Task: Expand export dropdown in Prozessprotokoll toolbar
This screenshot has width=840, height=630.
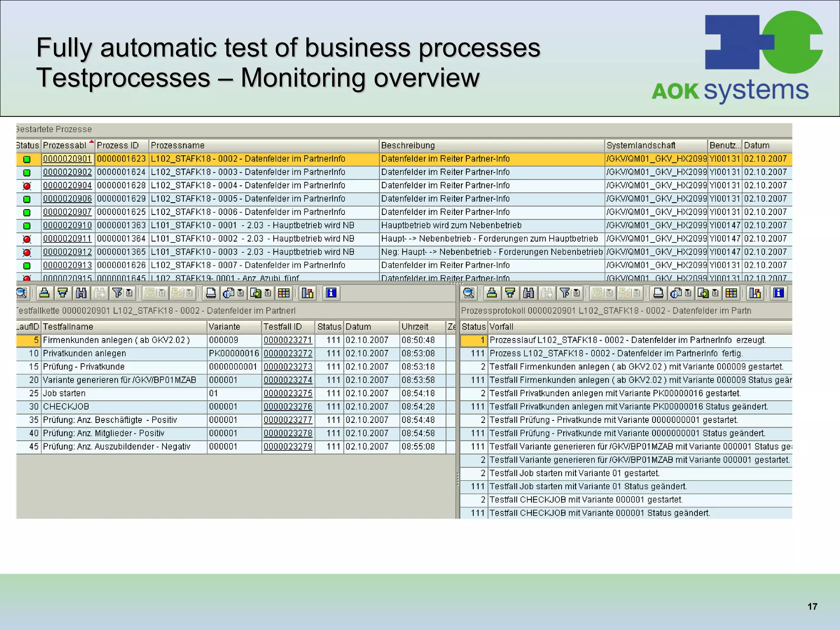Action: tap(715, 293)
